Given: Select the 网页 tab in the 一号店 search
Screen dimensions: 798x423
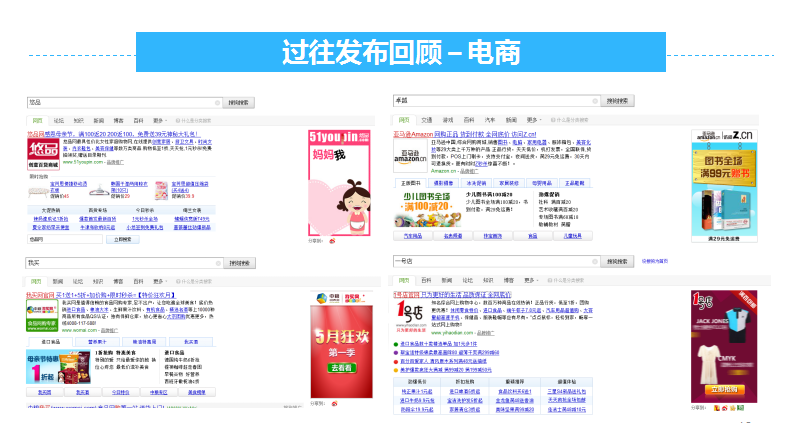Looking at the screenshot, I should pos(404,280).
